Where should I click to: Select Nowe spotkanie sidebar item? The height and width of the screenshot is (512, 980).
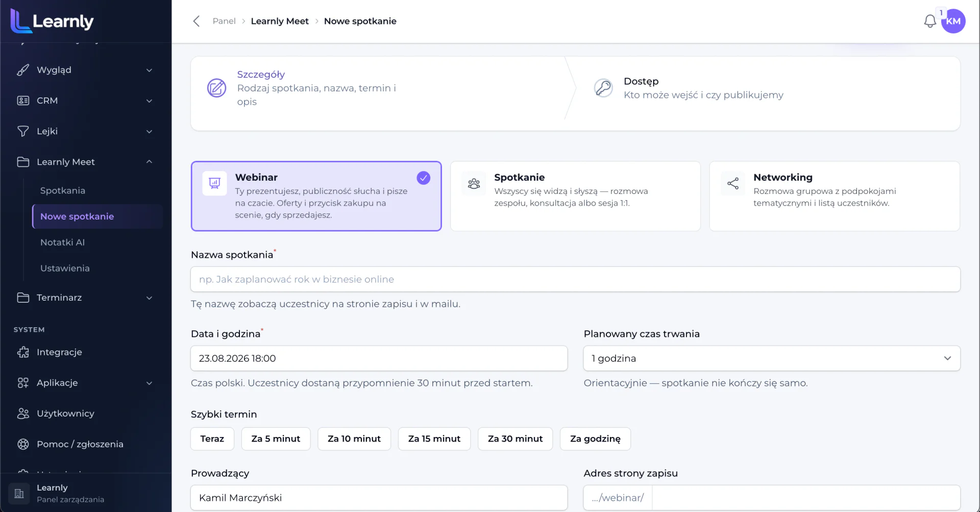tap(97, 216)
